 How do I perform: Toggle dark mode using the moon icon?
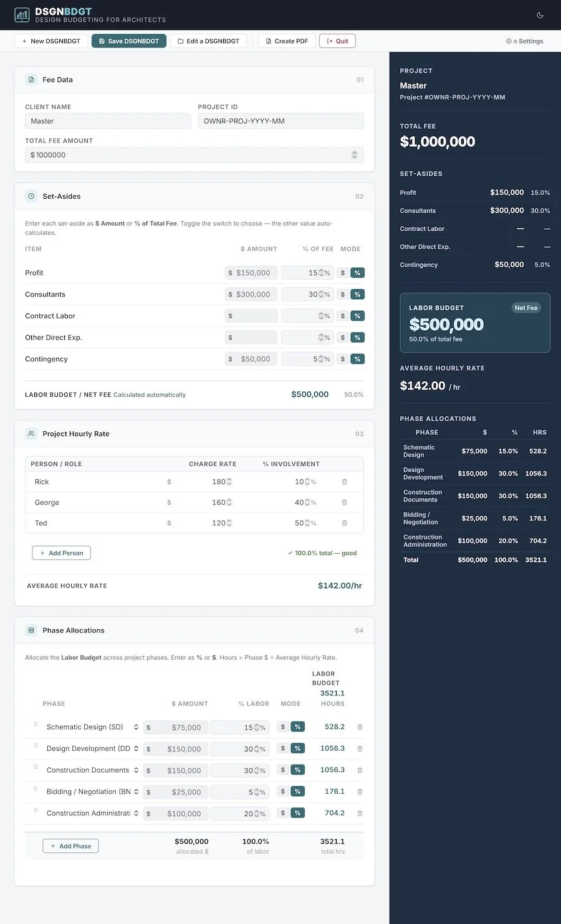point(539,14)
